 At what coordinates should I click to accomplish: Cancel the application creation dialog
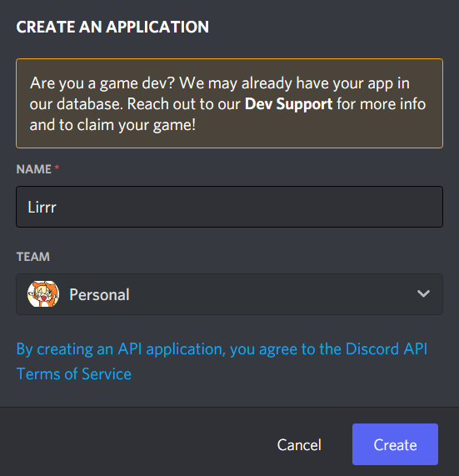point(299,444)
